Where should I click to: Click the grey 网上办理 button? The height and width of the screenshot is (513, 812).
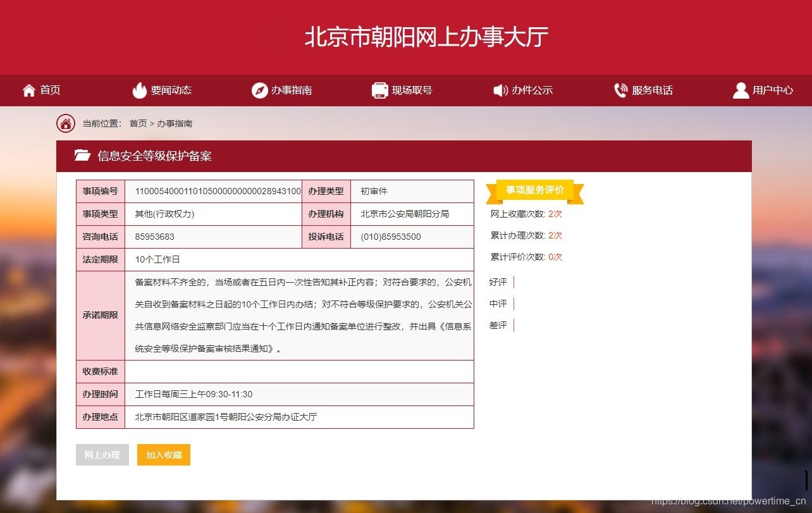tap(102, 455)
